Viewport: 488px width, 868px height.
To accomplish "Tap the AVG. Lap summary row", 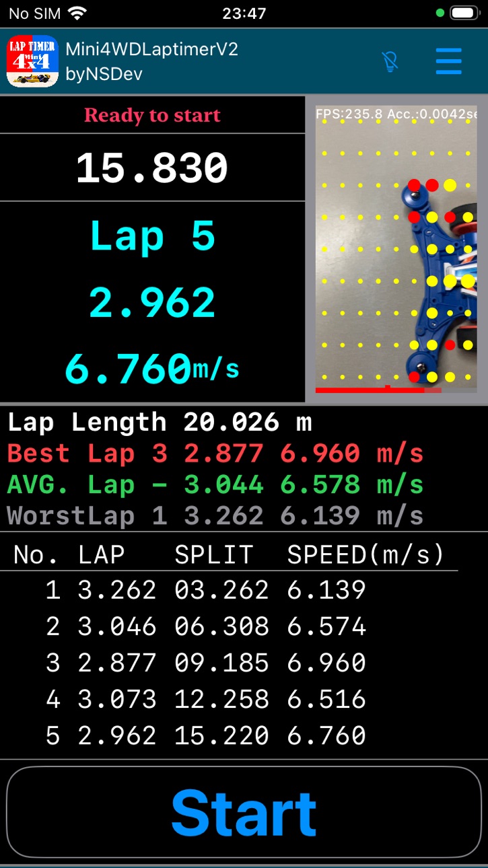I will (x=215, y=484).
